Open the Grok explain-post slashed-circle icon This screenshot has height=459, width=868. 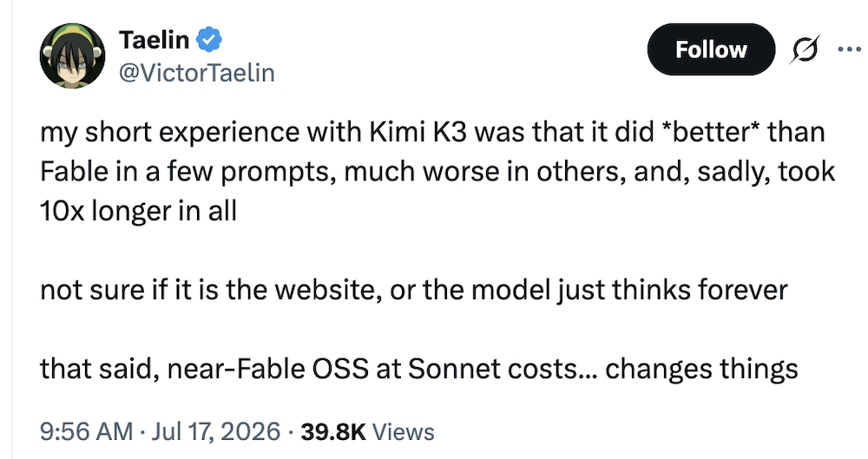(x=805, y=49)
